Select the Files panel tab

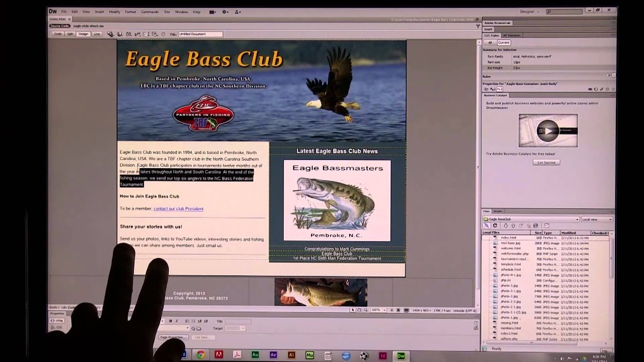click(x=487, y=211)
